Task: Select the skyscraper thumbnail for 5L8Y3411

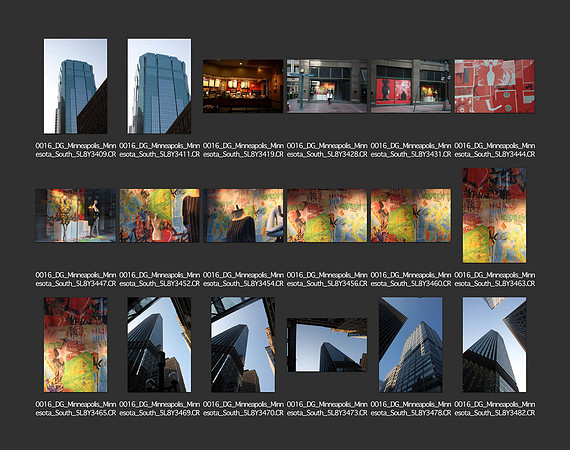Action: (x=159, y=86)
